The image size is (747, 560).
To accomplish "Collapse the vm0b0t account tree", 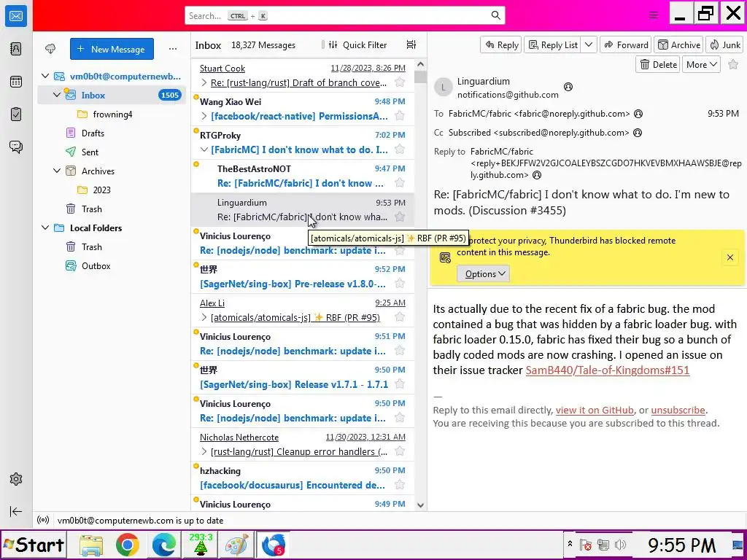I will click(x=45, y=76).
